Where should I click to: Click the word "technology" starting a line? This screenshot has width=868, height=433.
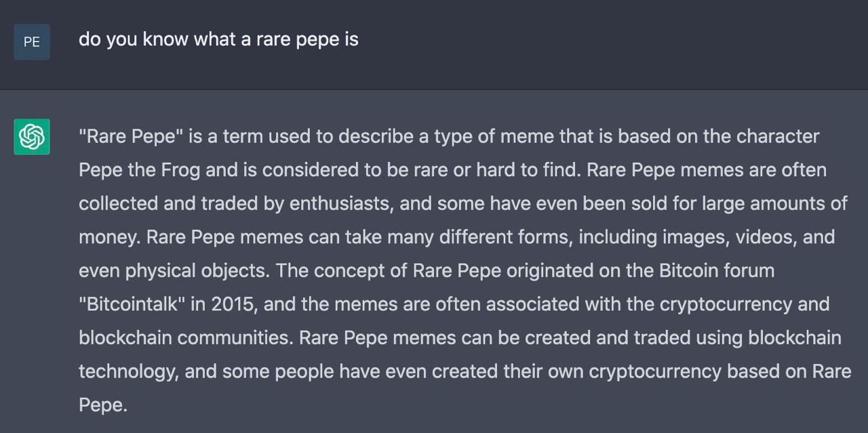point(129,372)
